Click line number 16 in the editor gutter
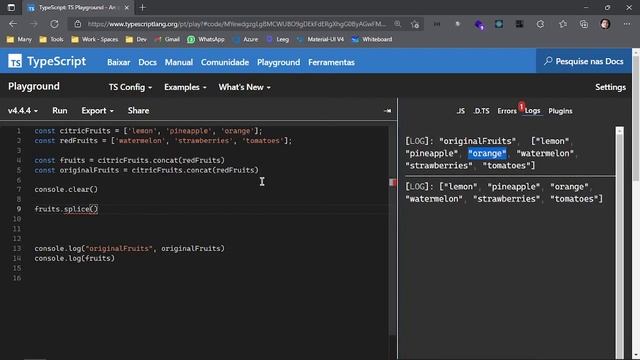 pyautogui.click(x=17, y=278)
